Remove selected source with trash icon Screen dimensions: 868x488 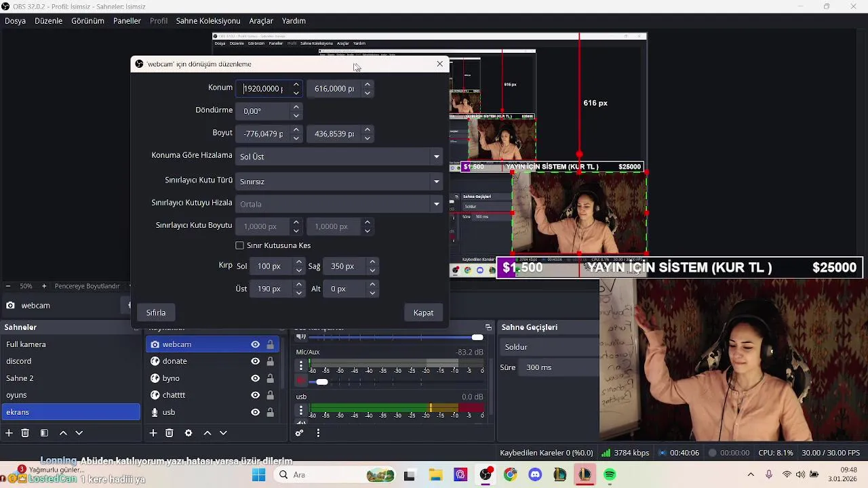click(170, 432)
